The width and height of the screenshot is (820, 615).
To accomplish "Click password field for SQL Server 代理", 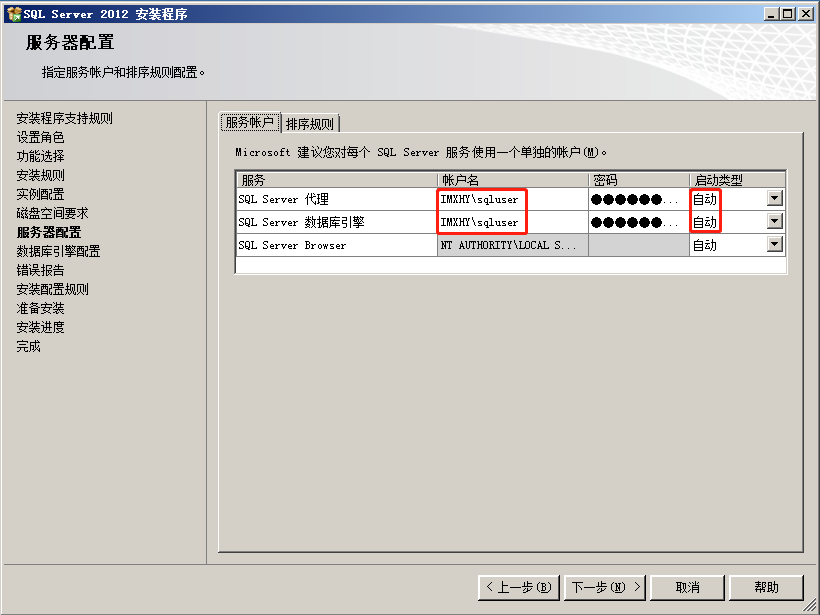I will [639, 199].
